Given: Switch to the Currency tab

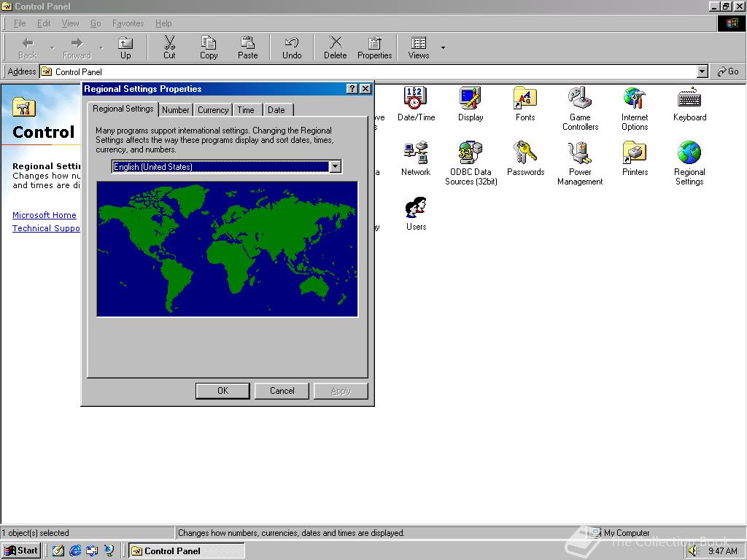Looking at the screenshot, I should tap(213, 110).
